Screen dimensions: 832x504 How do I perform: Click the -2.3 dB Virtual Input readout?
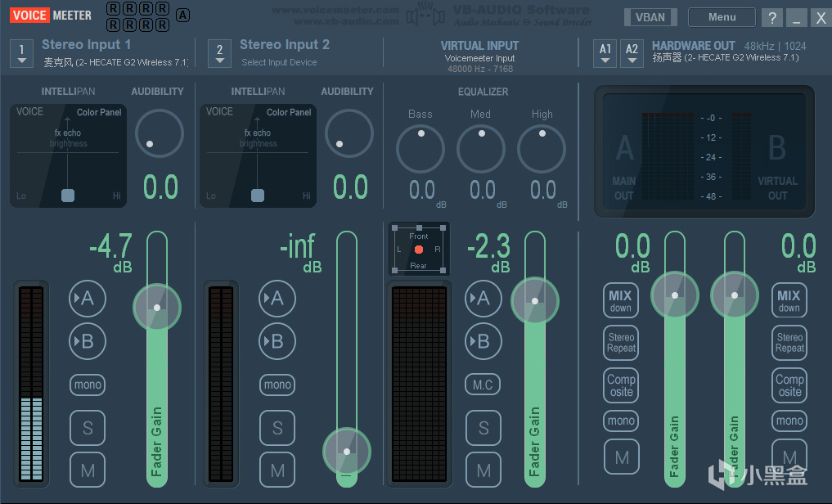[x=488, y=253]
